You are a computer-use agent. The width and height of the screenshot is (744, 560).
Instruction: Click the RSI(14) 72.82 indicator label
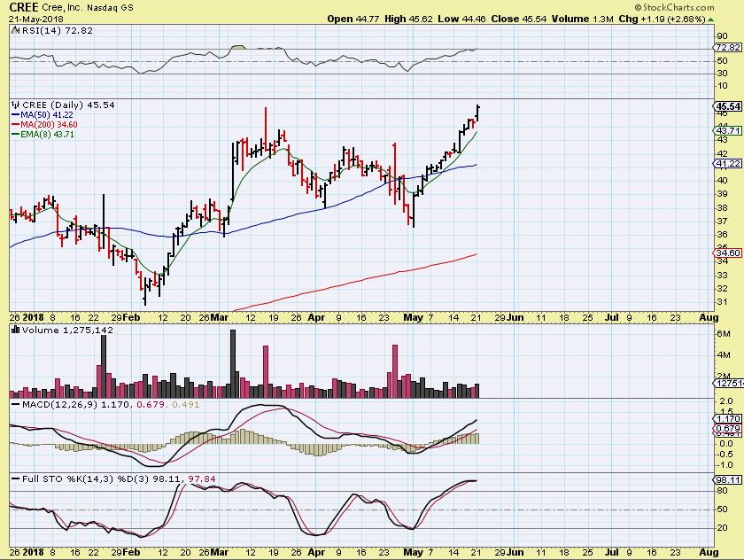[58, 30]
